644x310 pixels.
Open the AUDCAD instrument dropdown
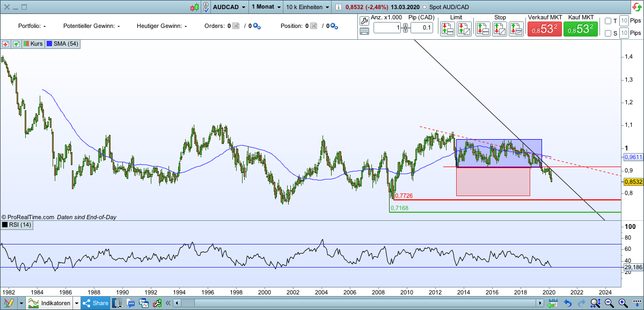coord(227,7)
